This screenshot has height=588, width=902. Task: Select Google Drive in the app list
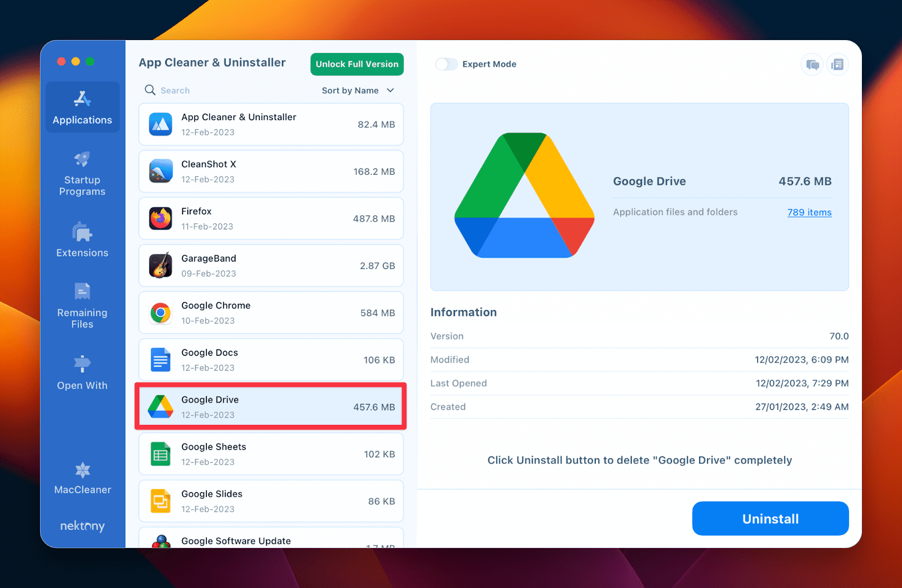271,406
